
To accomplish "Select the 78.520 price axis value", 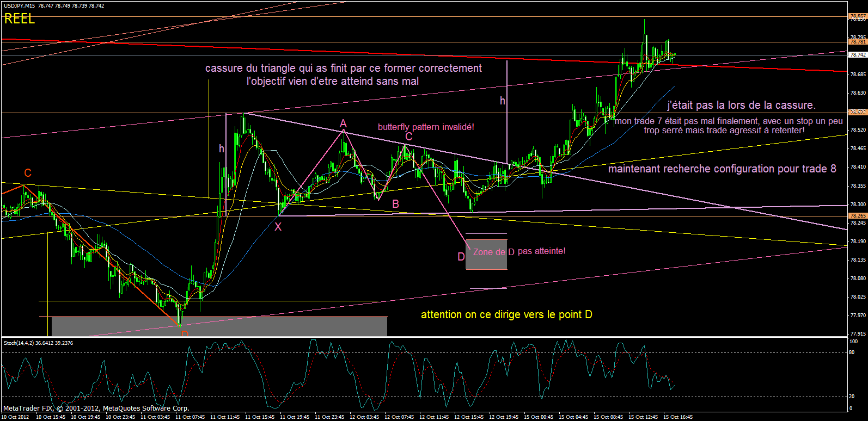I will [x=858, y=129].
